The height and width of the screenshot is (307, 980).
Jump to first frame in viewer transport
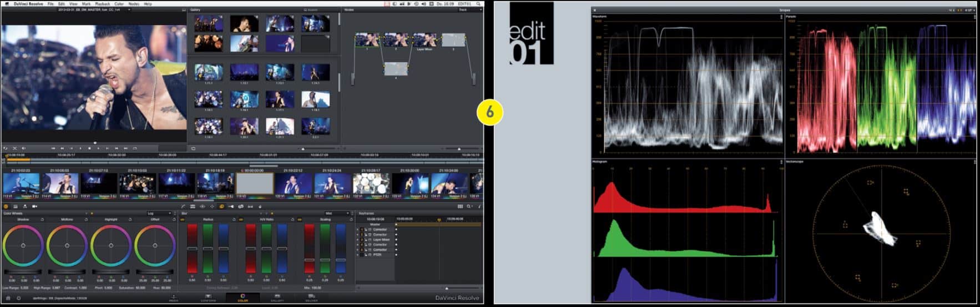coord(53,148)
